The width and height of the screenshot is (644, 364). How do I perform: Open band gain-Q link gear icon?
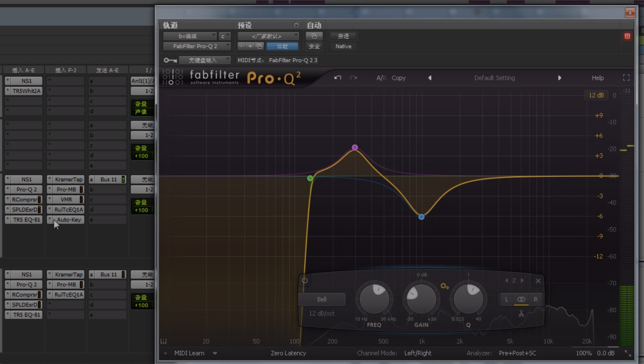pyautogui.click(x=444, y=286)
